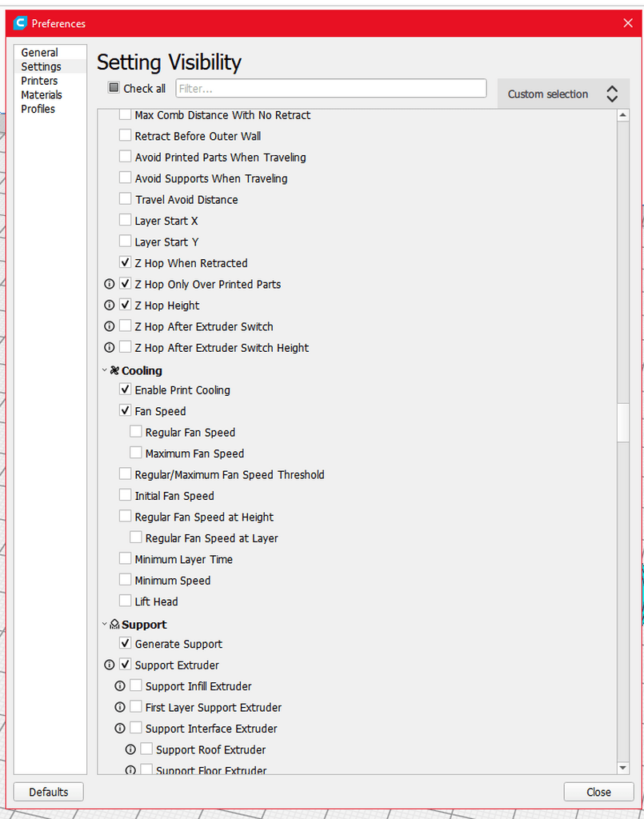Click info icon beside Support Infill Extruder
The width and height of the screenshot is (644, 819).
coord(120,685)
